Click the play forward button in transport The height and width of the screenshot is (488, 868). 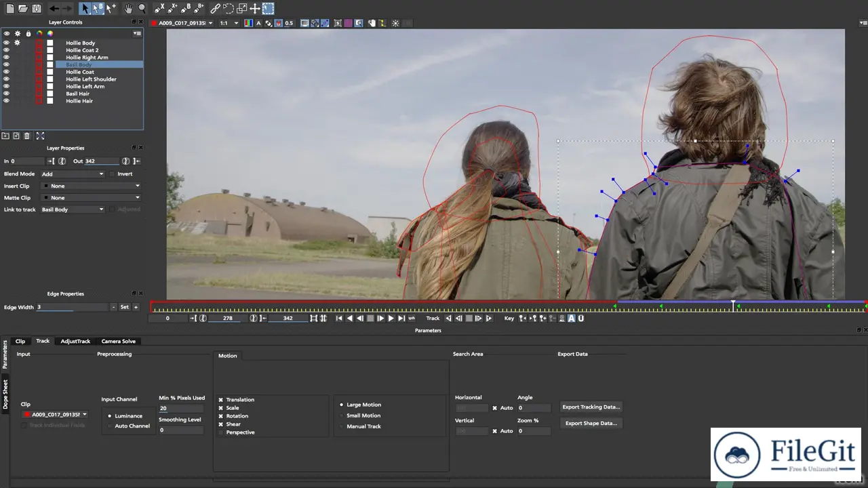[x=391, y=318]
